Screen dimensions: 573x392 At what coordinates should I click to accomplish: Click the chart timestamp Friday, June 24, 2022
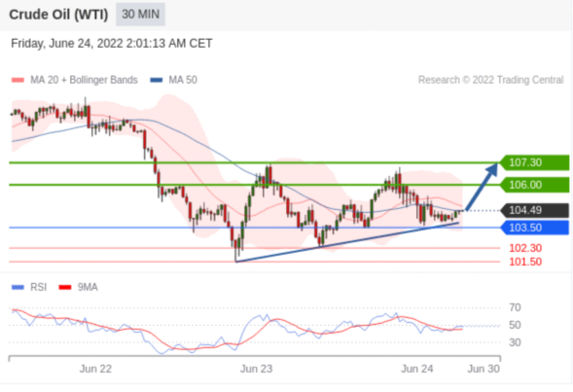[x=112, y=44]
